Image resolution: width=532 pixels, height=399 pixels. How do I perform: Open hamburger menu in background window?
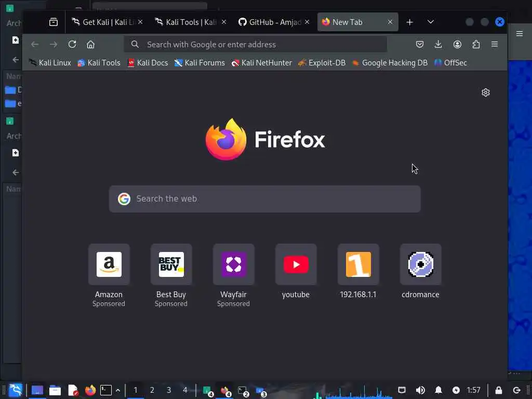520,34
